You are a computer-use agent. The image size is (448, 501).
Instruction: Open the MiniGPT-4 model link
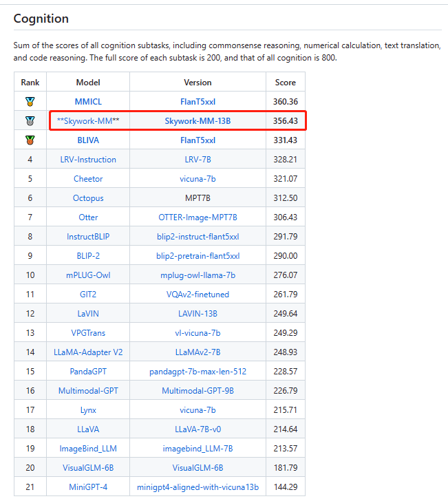click(88, 487)
